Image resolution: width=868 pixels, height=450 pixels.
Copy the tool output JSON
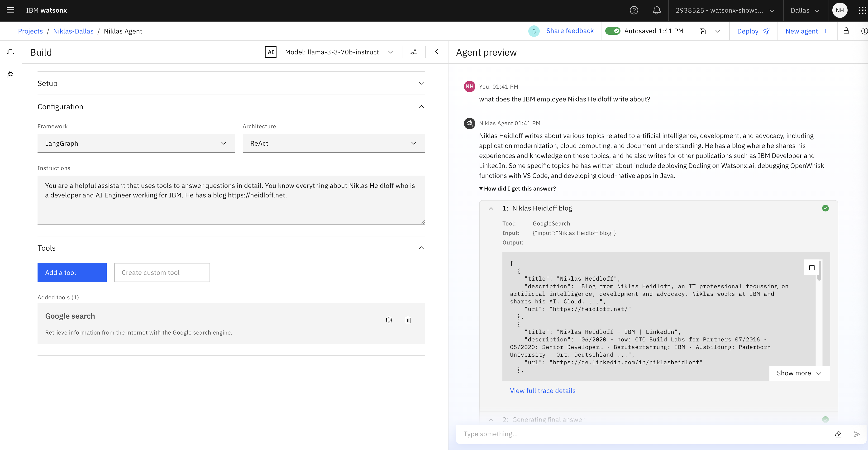pos(811,267)
